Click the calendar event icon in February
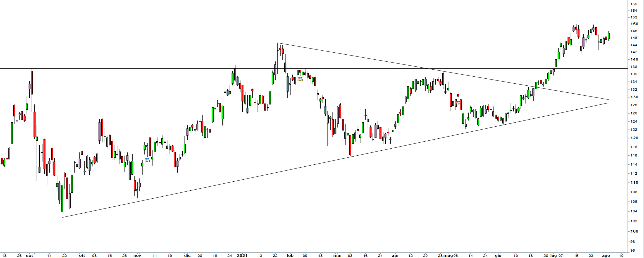Screen dimensions: 644x258 pos(300,79)
